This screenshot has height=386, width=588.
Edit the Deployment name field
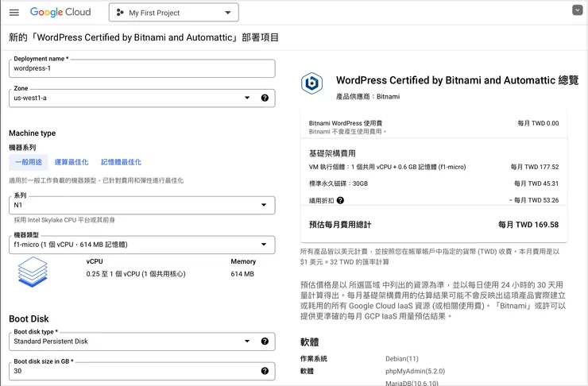pyautogui.click(x=141, y=68)
